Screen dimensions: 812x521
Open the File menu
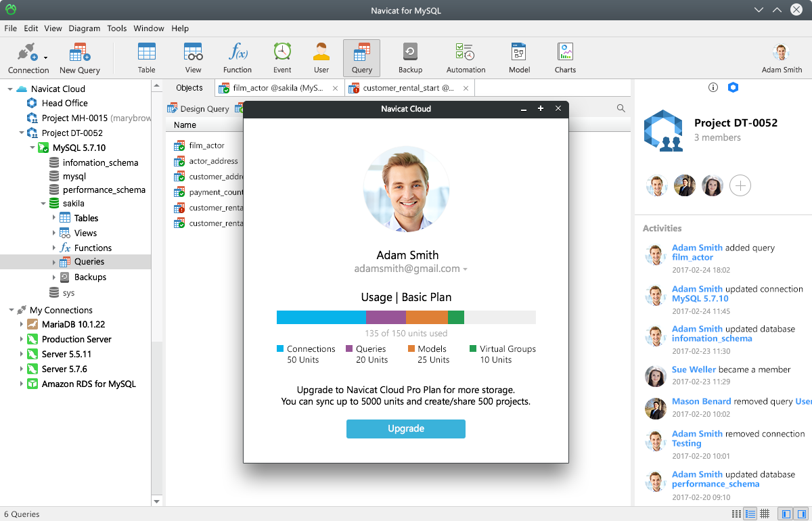[x=10, y=28]
